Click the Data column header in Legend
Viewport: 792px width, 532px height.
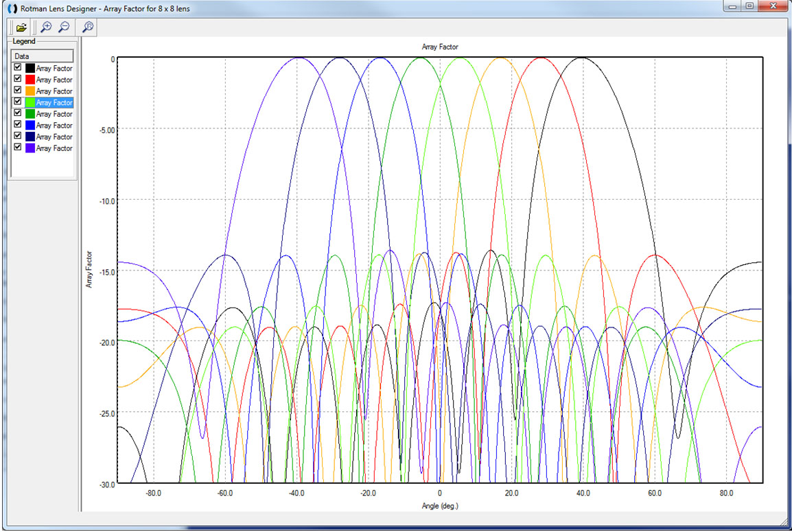click(x=43, y=56)
